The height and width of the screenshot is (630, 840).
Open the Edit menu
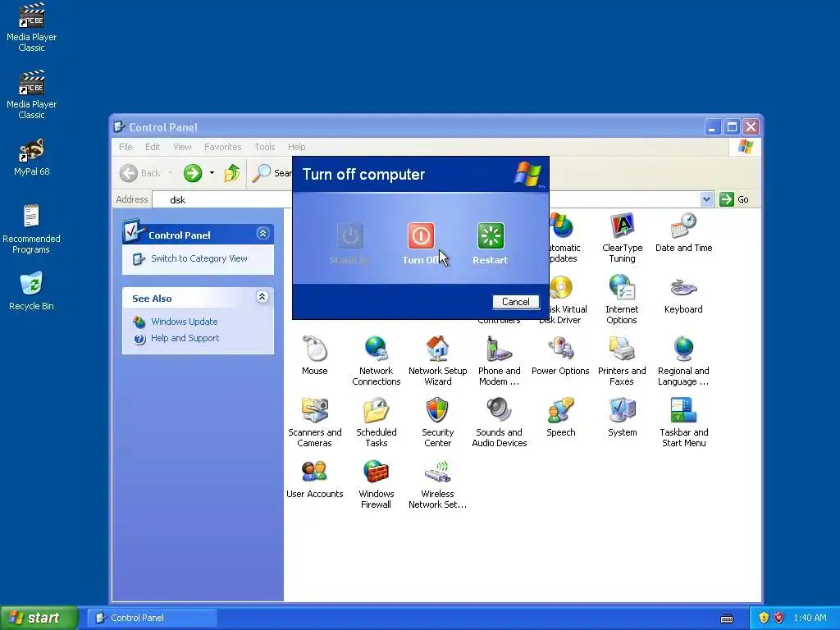click(x=152, y=147)
